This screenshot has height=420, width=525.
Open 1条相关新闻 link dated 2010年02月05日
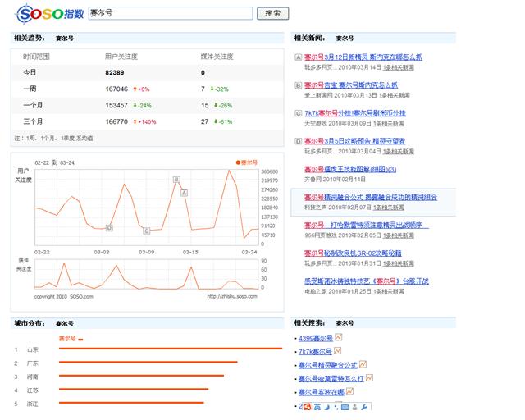click(399, 235)
